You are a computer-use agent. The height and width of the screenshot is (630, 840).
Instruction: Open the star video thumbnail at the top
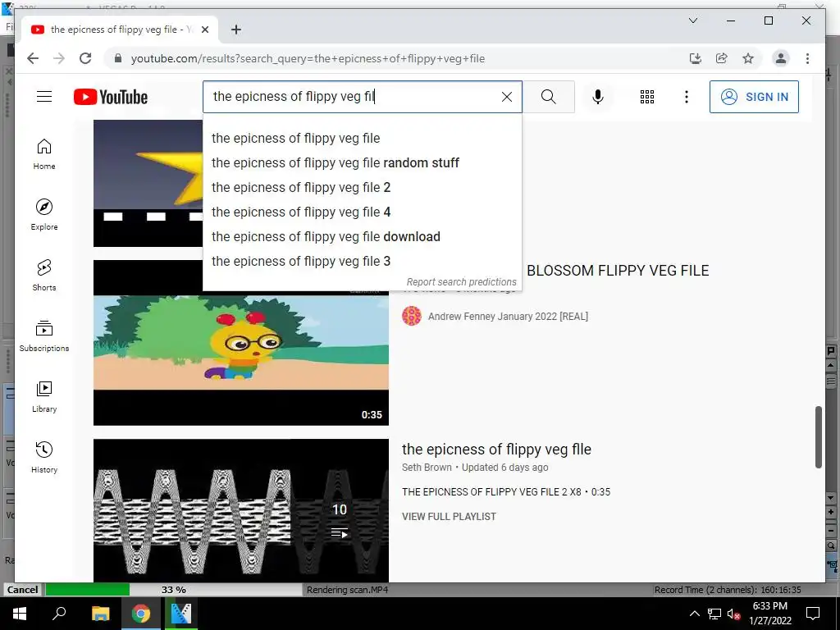click(x=148, y=183)
